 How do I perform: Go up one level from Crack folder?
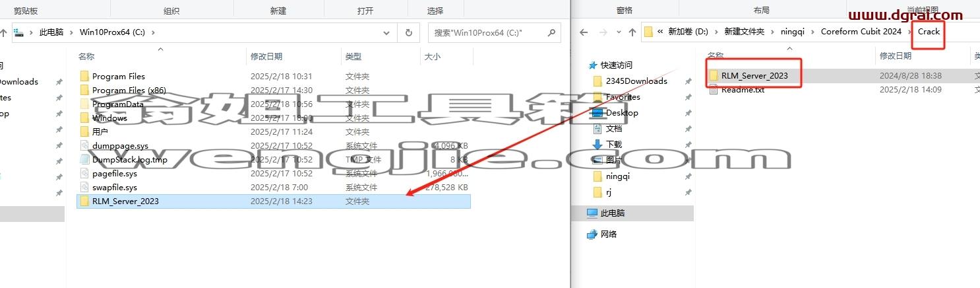pos(632,31)
